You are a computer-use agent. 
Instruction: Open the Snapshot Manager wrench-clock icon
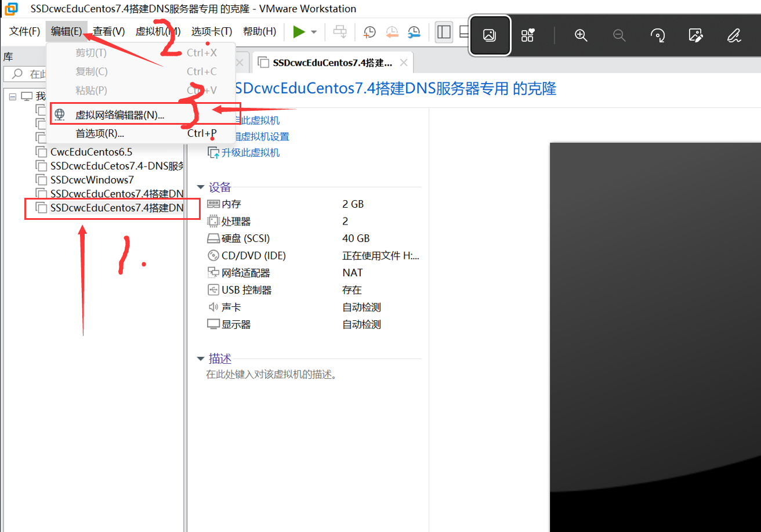tap(414, 32)
